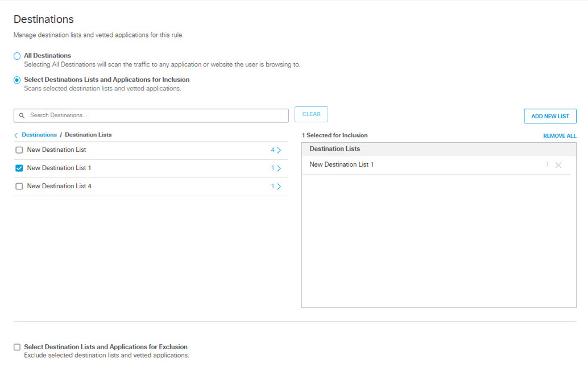Select the All Destinations radio button

[17, 56]
